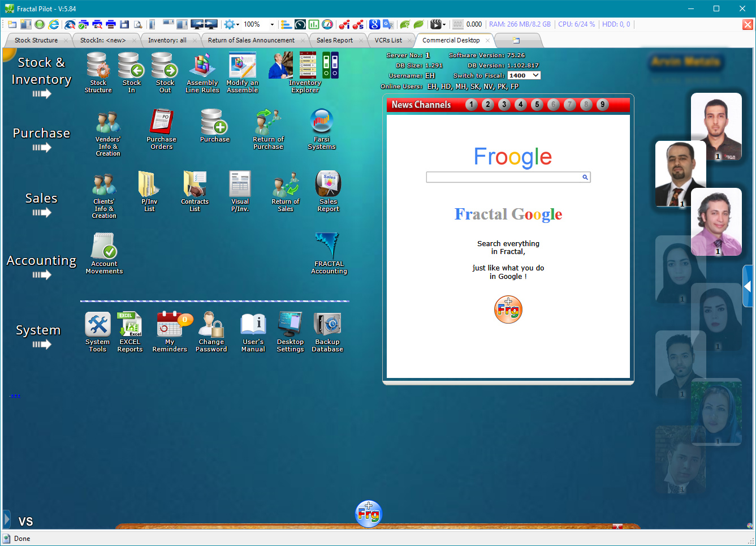
Task: Launch FRACTAL Accounting
Action: point(329,254)
